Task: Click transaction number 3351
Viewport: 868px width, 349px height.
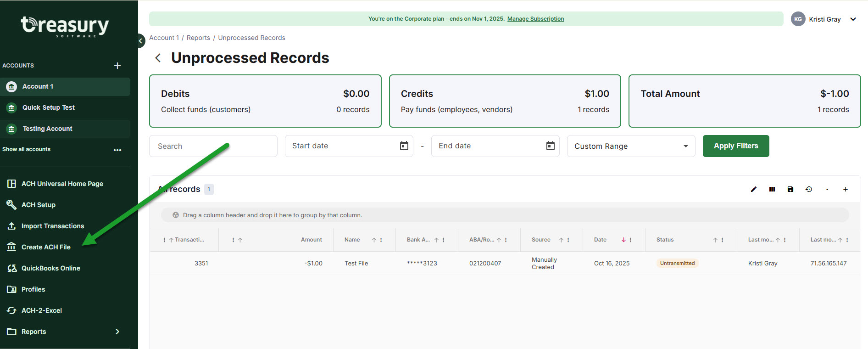Action: [201, 264]
